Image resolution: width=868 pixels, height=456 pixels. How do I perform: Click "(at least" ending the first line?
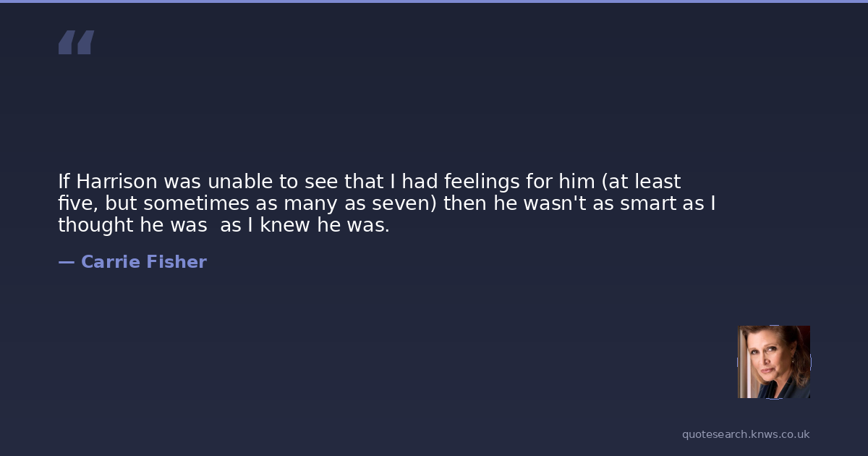coord(641,181)
